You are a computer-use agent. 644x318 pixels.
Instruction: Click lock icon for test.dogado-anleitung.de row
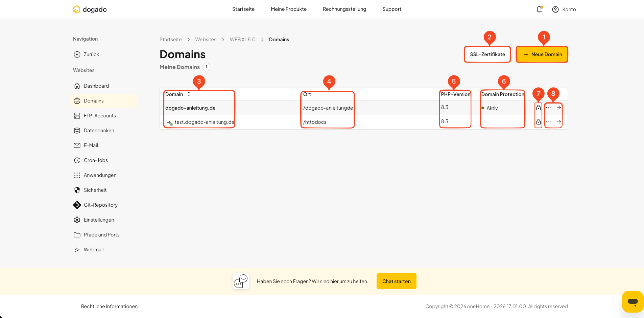[539, 122]
